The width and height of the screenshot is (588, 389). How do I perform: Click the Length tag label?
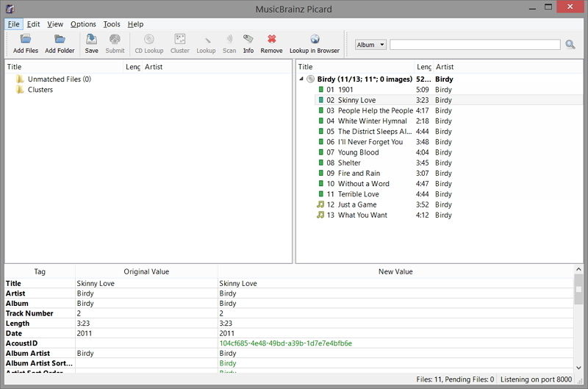point(17,324)
